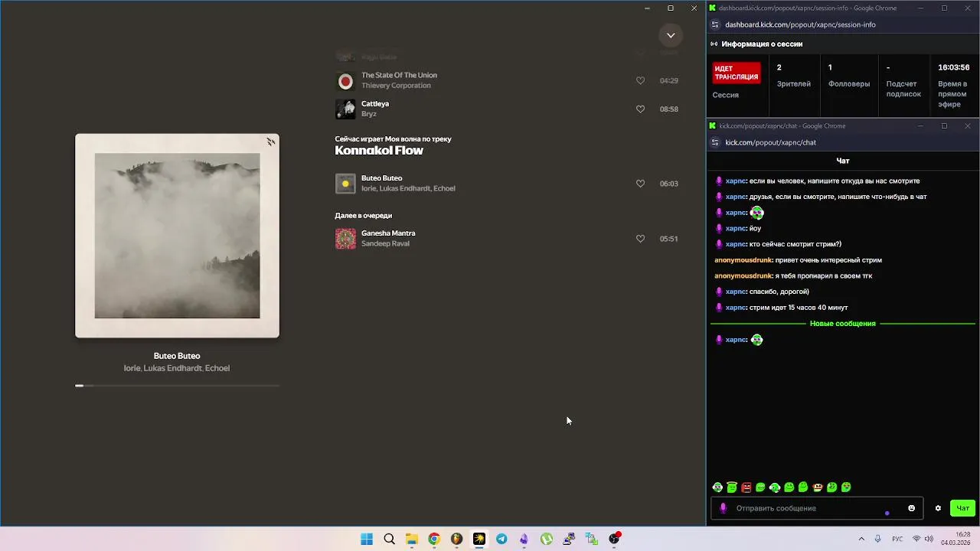Click Buteo Buteo title under the album cover
Screen dimensions: 980x551
click(177, 356)
